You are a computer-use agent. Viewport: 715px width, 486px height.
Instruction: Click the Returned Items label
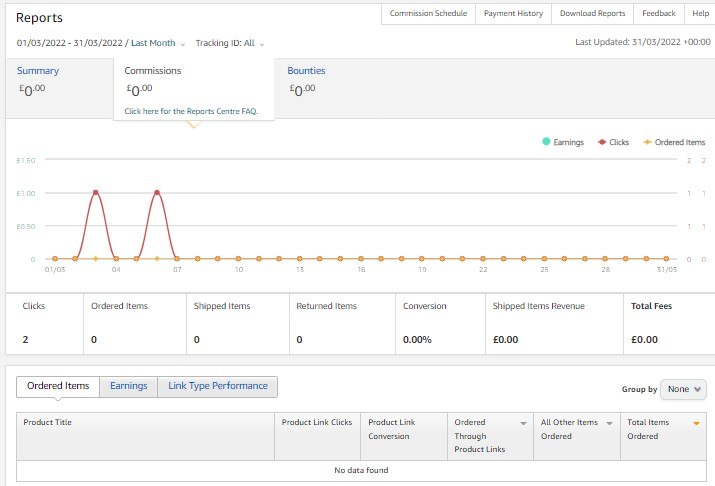click(x=326, y=306)
